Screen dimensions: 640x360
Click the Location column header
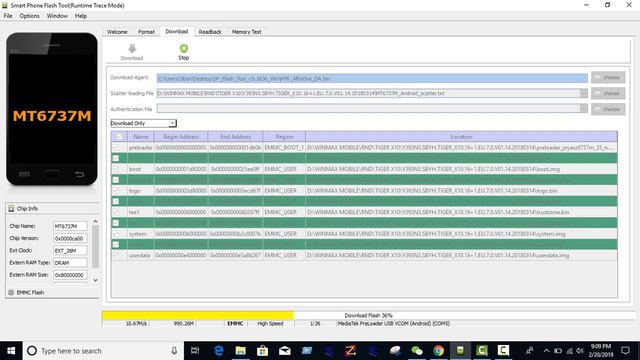pos(461,137)
